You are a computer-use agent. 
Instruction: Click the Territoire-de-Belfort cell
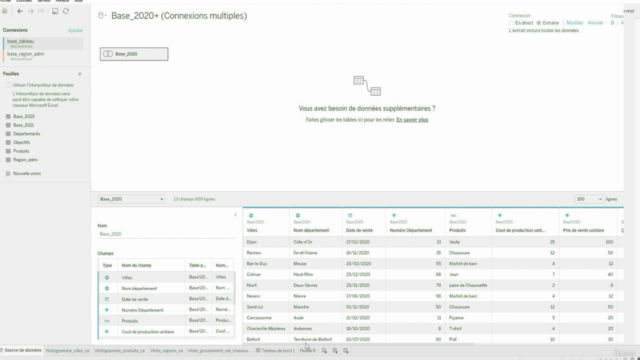point(316,339)
